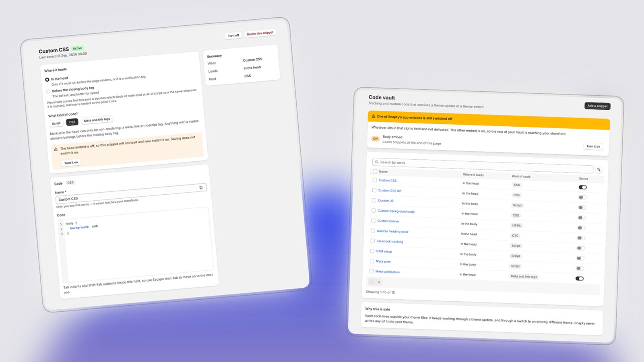Screen dimensions: 644x362
Task: Click the Search by name field
Action: click(x=483, y=165)
